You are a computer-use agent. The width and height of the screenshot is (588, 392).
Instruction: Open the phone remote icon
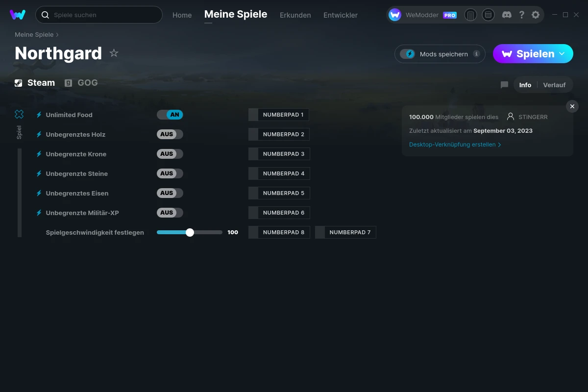(470, 15)
